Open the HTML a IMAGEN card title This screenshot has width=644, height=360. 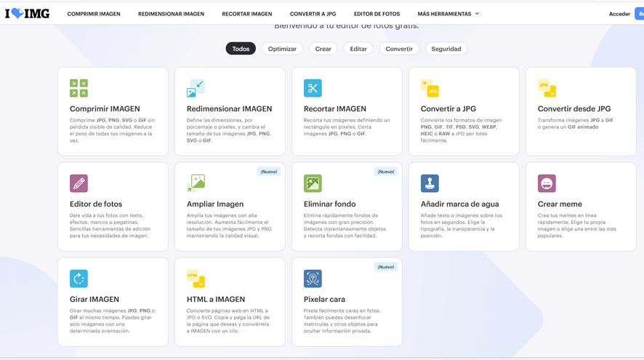point(216,299)
